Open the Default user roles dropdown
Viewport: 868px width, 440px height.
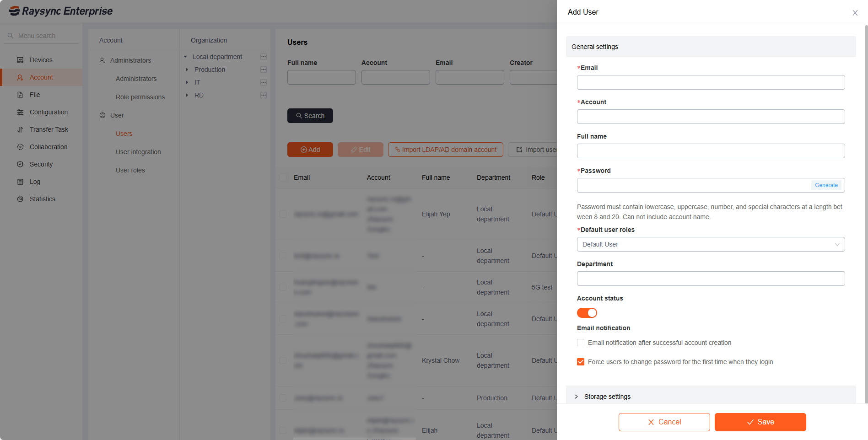pyautogui.click(x=711, y=244)
